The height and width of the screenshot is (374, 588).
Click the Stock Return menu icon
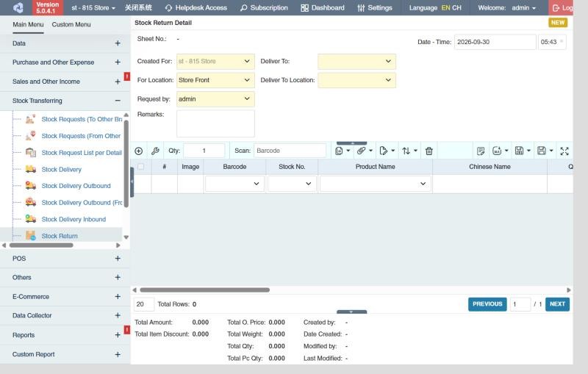[31, 236]
